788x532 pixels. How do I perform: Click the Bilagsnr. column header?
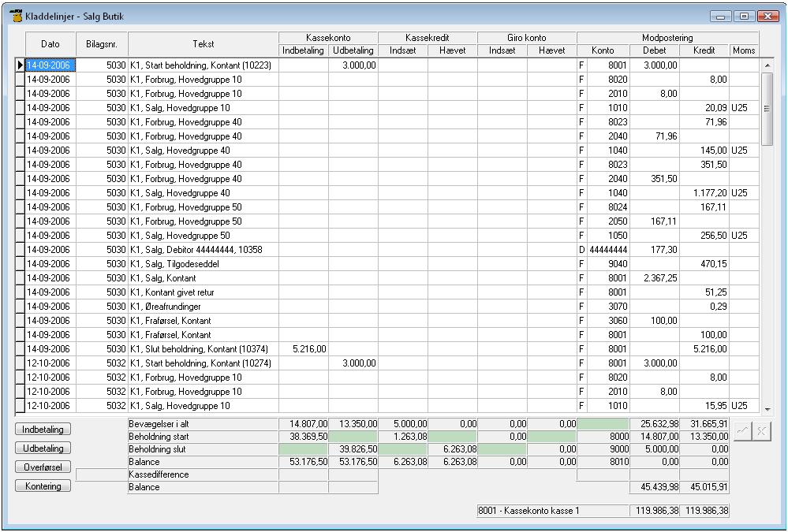pos(101,44)
